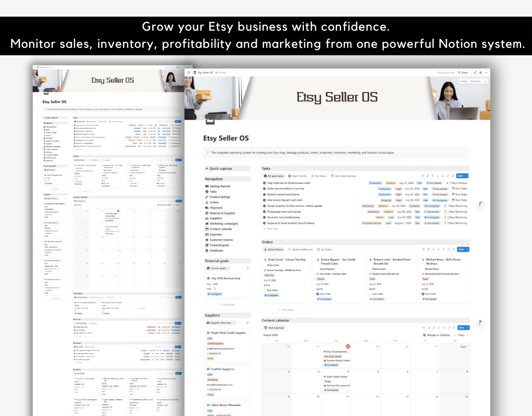Add a New page below the Tasks list

[x=271, y=229]
